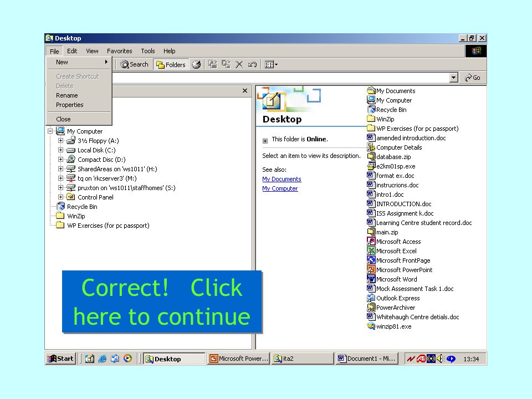Viewport: 532px width, 399px height.
Task: Select 'amended introduction.doc' file
Action: [406, 138]
